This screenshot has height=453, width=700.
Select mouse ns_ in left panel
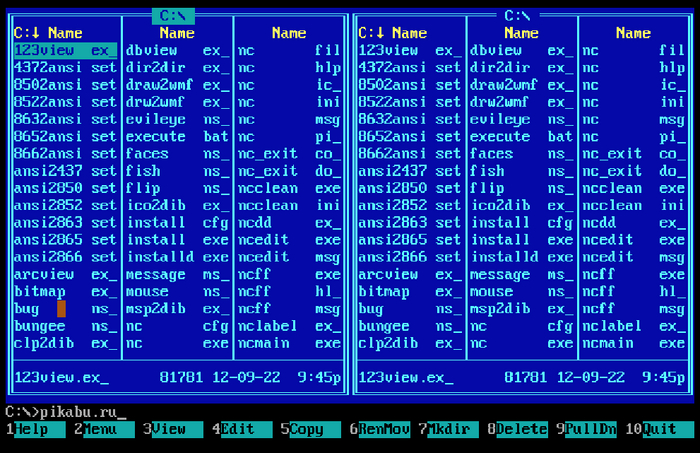[177, 291]
